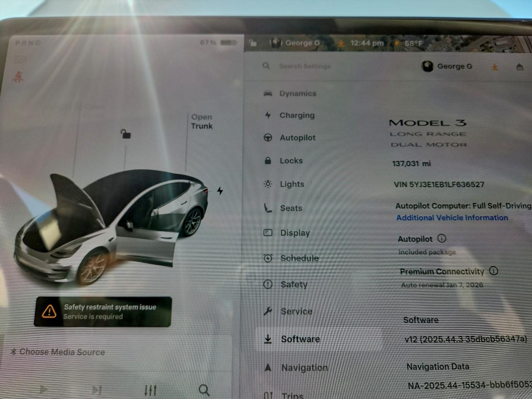Screen dimensions: 532x399
Task: Tap Auto renewal Jan 7, 2026 text
Action: [x=442, y=285]
